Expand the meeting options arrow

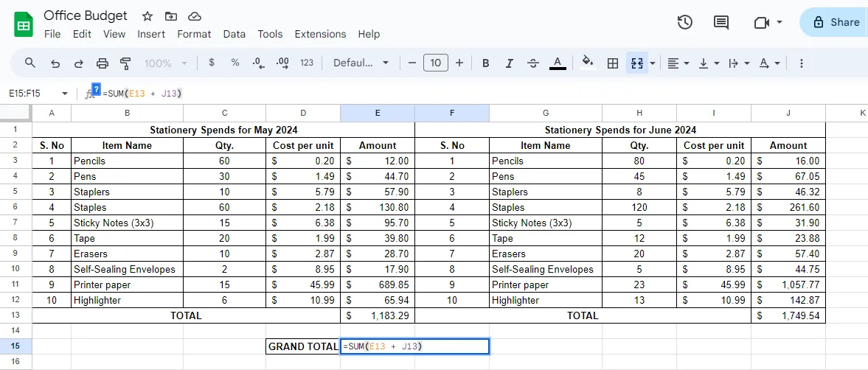780,23
